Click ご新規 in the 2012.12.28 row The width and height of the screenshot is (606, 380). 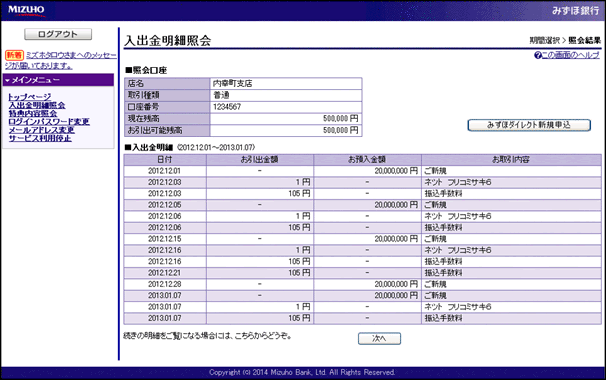(435, 284)
